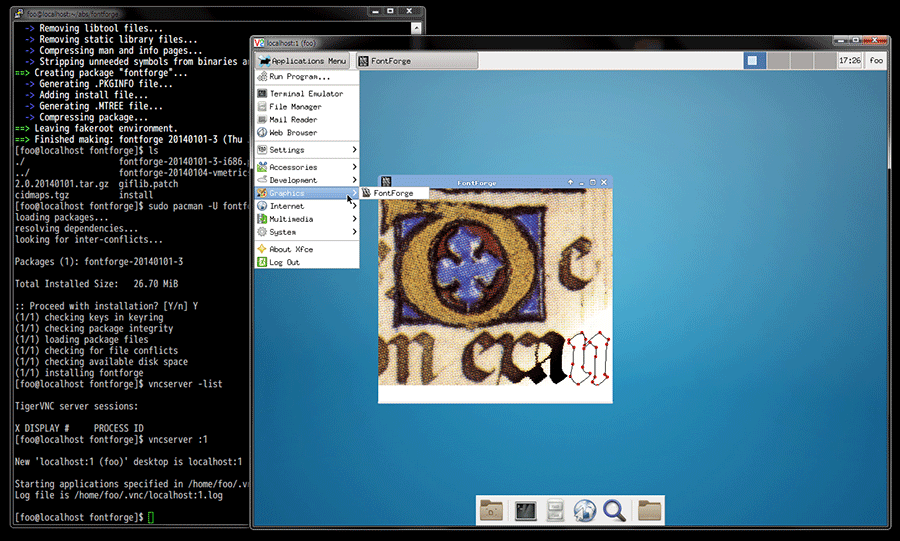The width and height of the screenshot is (900, 541).
Task: Open the magnifying glass search icon in dock
Action: tap(614, 511)
